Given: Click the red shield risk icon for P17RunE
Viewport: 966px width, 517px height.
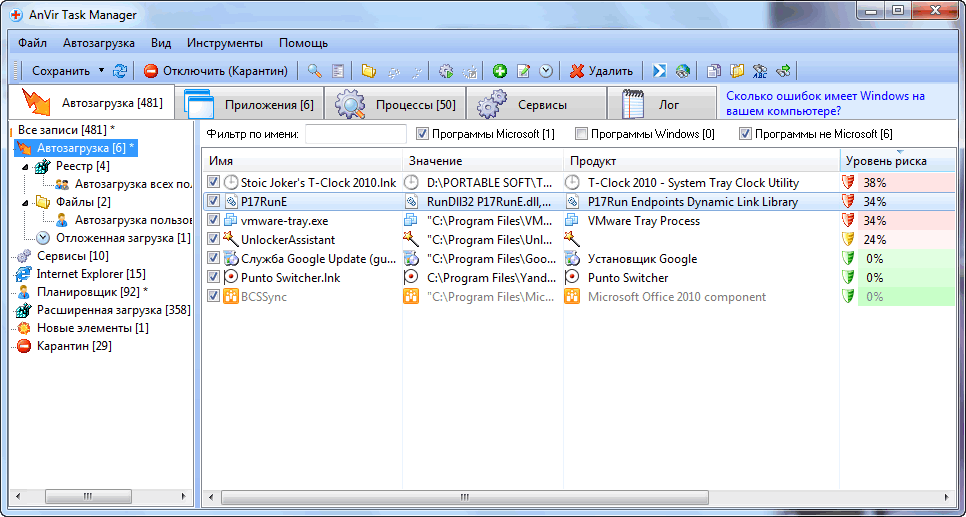Looking at the screenshot, I should 849,202.
